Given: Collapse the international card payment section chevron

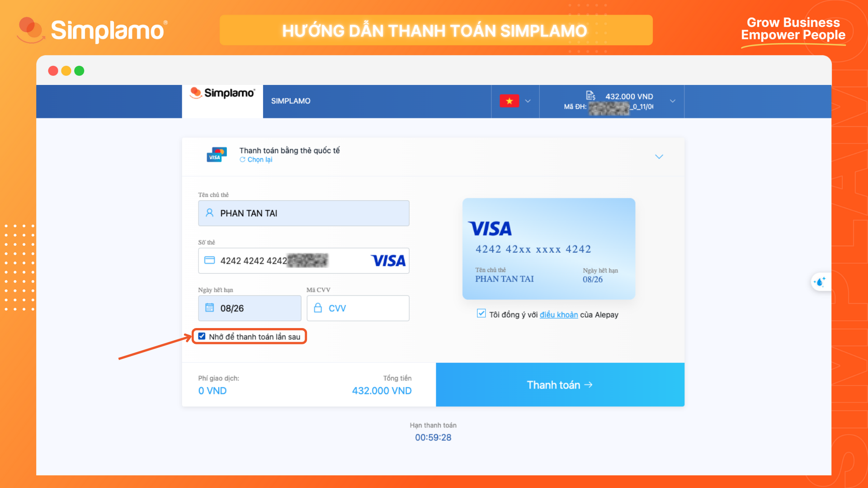Looking at the screenshot, I should [659, 157].
